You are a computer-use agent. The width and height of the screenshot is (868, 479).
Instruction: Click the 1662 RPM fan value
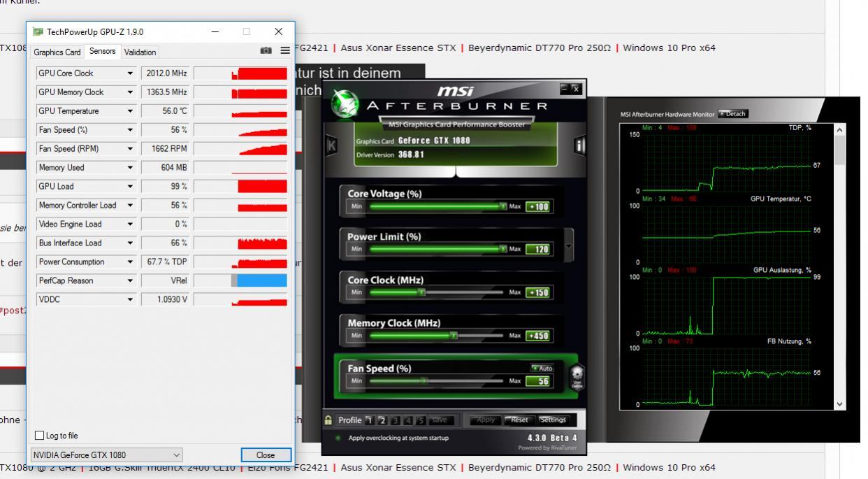click(166, 149)
